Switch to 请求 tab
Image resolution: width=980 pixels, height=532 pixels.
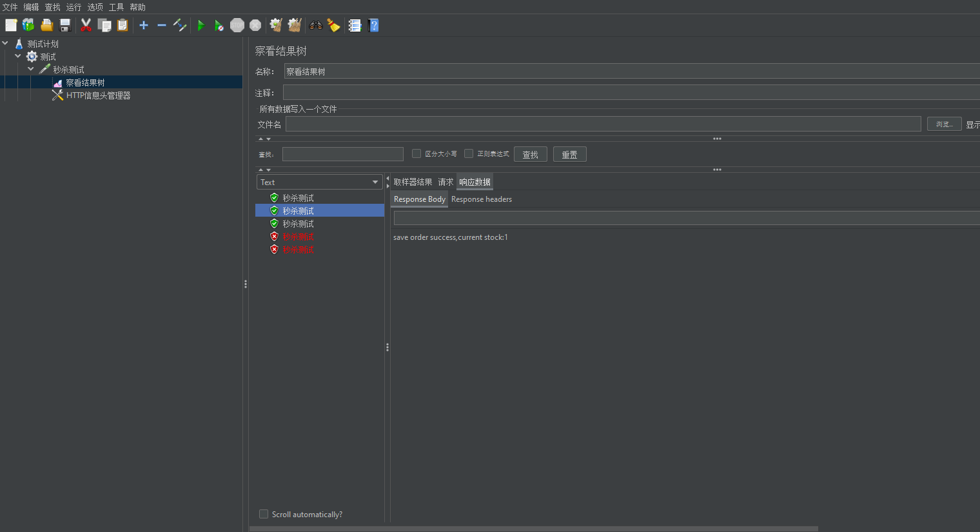coord(446,182)
